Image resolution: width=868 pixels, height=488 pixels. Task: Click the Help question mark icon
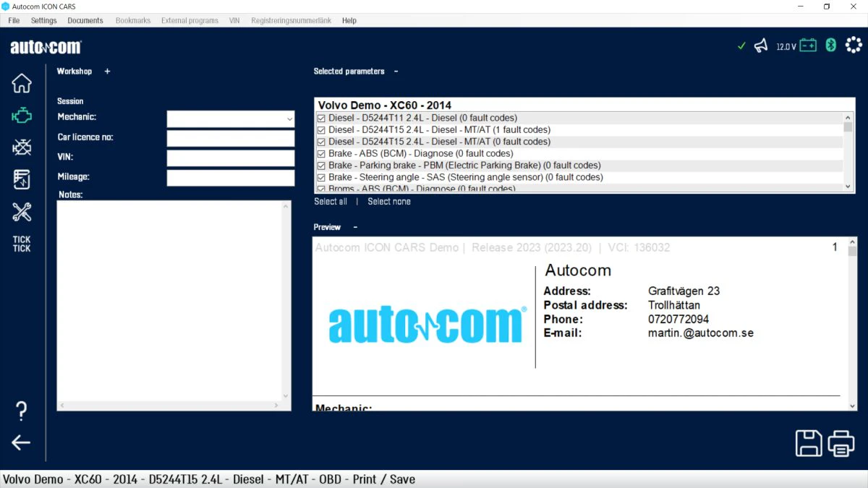point(22,410)
